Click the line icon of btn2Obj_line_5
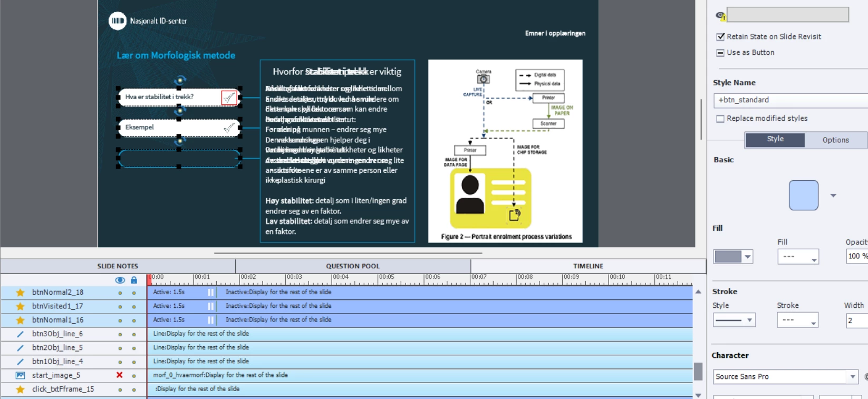The image size is (868, 399). [21, 348]
